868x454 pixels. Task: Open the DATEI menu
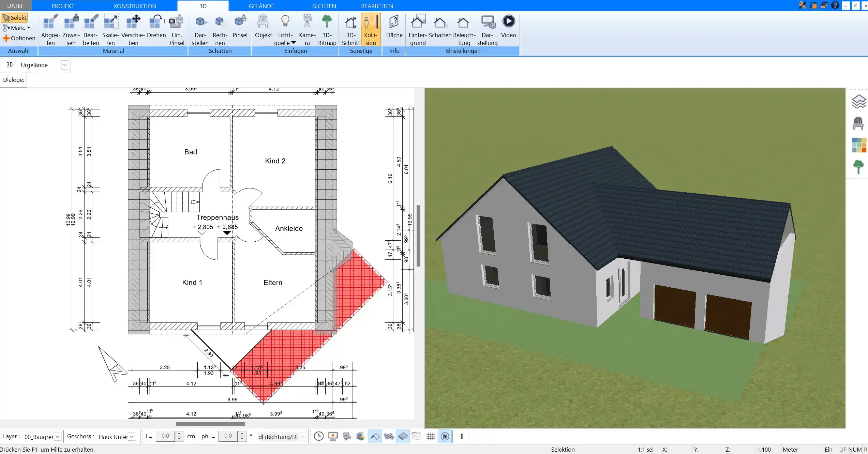coord(15,6)
